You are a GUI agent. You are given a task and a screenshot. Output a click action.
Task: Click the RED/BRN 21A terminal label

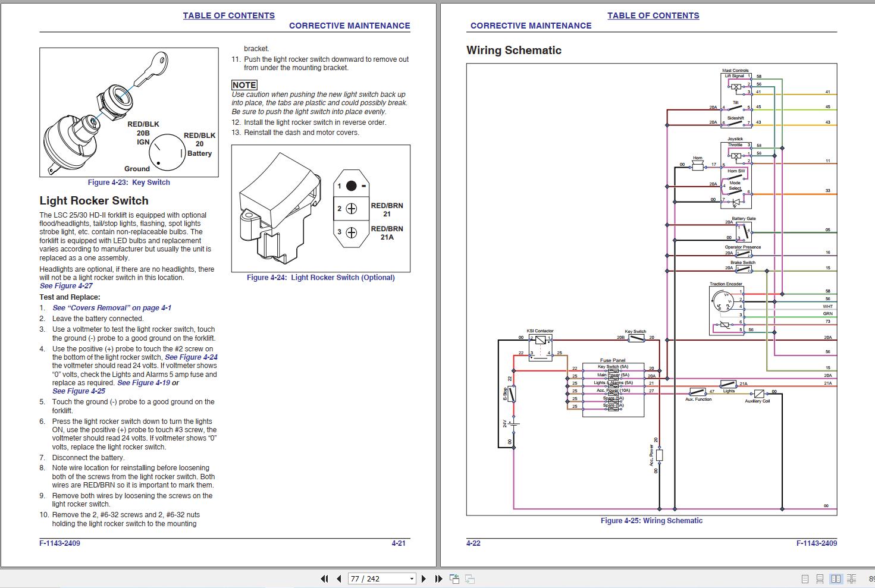[x=387, y=233]
